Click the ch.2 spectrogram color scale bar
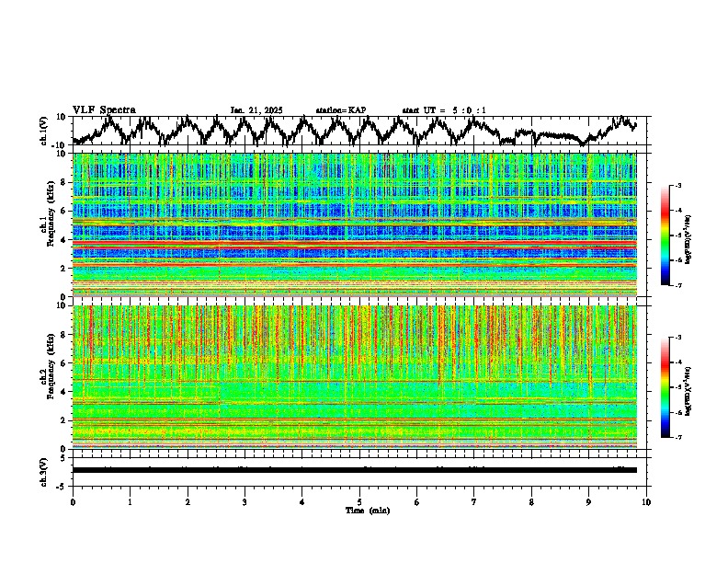The width and height of the screenshot is (728, 563). 665,387
